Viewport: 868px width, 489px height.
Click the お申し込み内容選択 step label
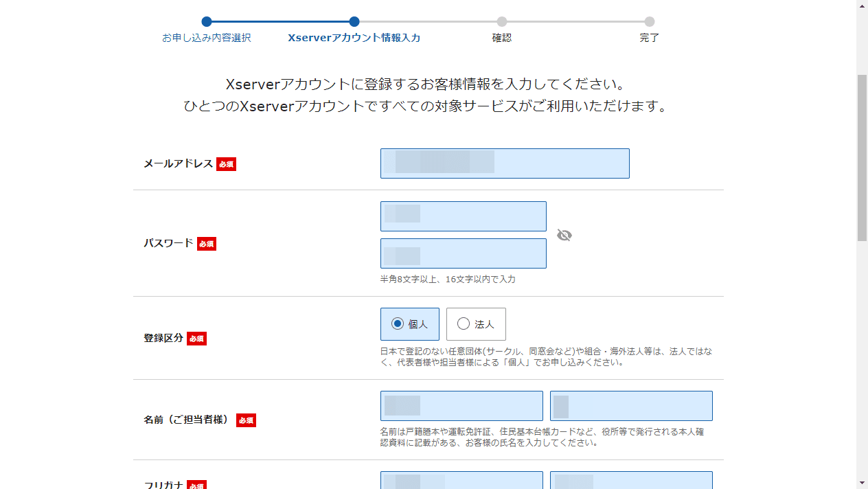(x=207, y=38)
